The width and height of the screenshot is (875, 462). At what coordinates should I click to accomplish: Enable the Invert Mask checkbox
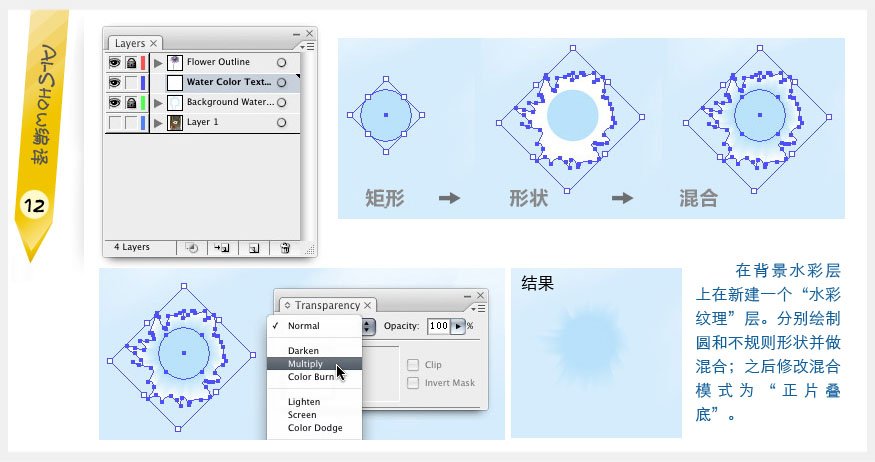pyautogui.click(x=413, y=383)
